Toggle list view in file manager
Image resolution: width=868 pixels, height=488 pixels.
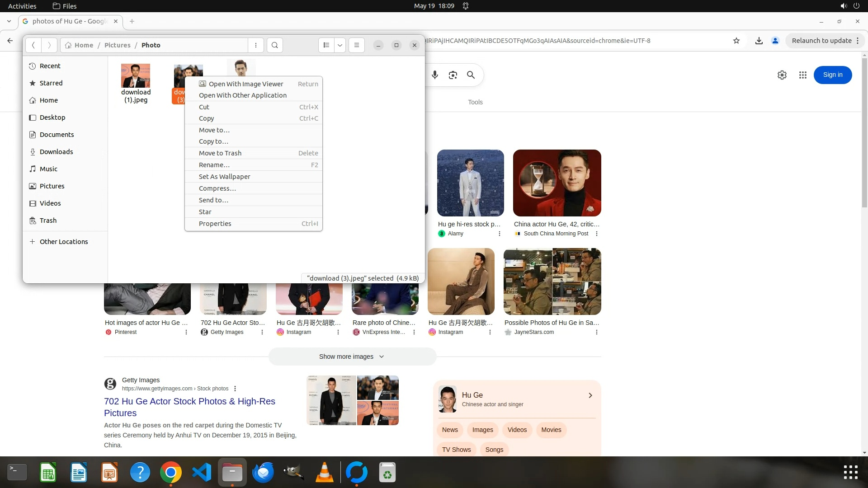[x=326, y=45]
